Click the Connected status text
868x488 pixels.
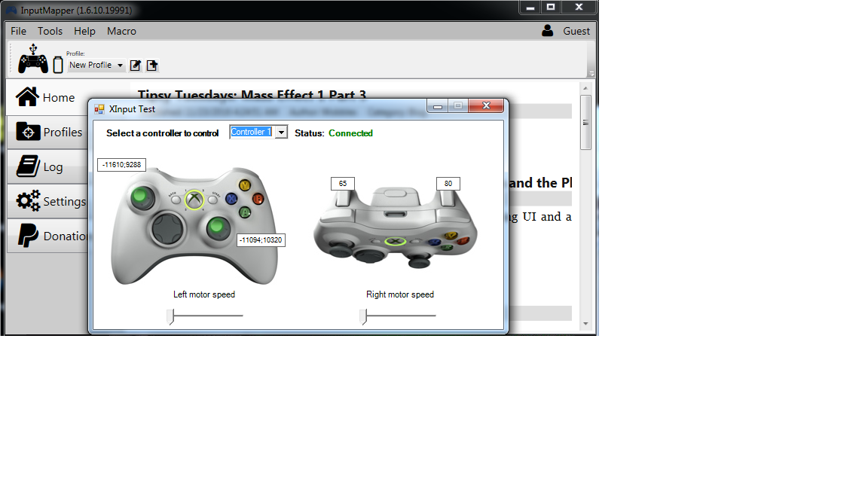click(350, 133)
